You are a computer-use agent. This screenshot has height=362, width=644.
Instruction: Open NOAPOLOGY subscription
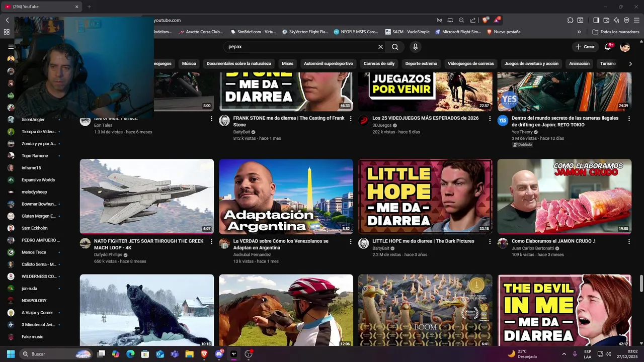point(34,301)
